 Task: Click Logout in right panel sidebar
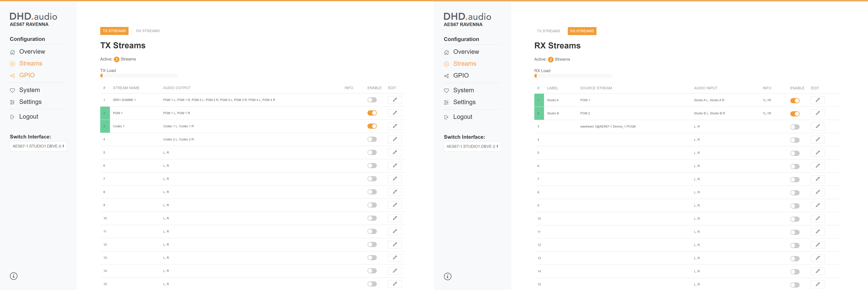(x=463, y=117)
